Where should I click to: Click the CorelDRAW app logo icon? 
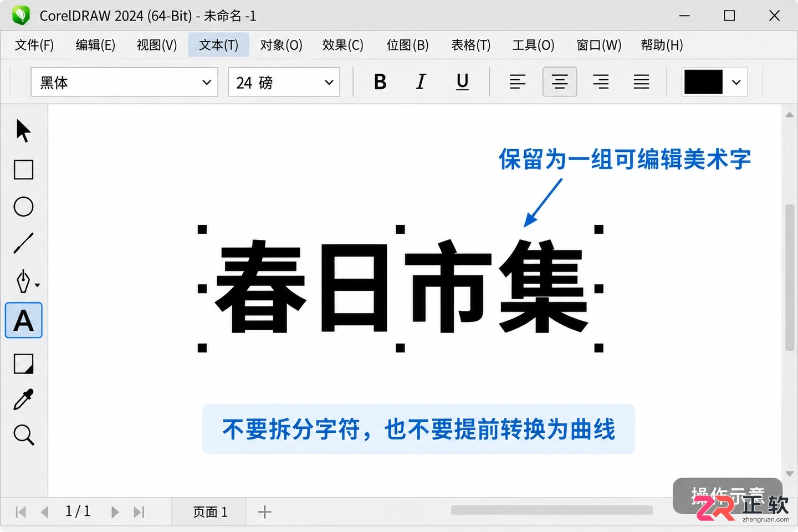[x=21, y=16]
